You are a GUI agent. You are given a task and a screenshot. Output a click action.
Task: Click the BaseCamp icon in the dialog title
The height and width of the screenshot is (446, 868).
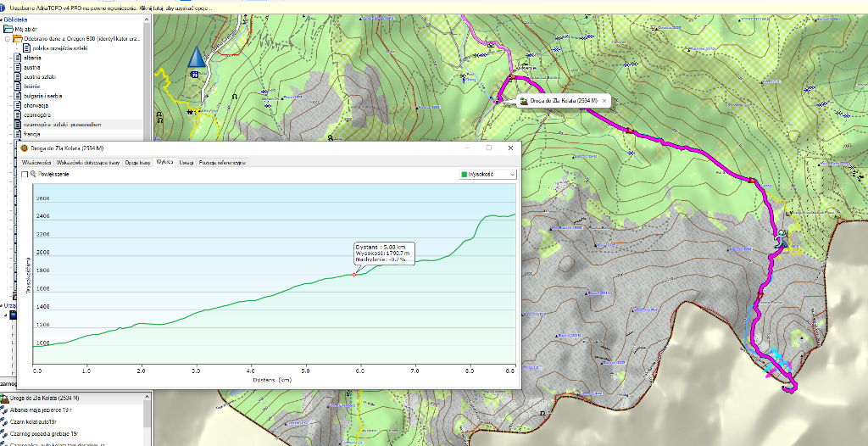tap(24, 148)
